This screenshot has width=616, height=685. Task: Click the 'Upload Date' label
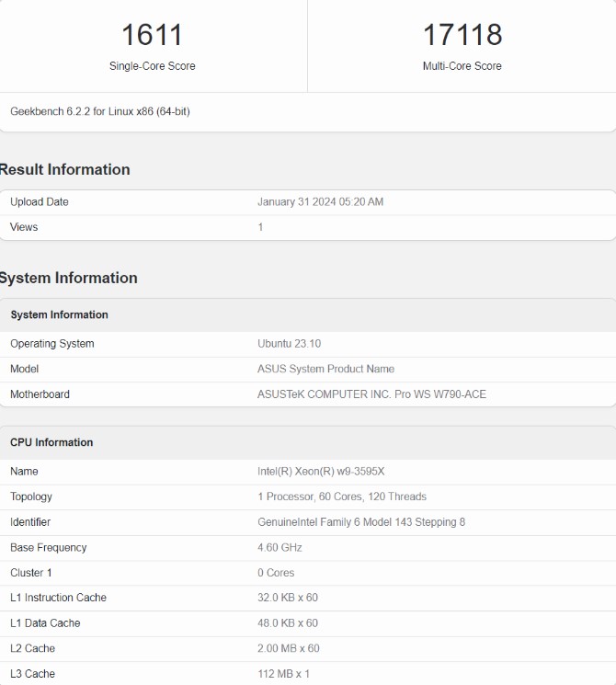pos(40,202)
